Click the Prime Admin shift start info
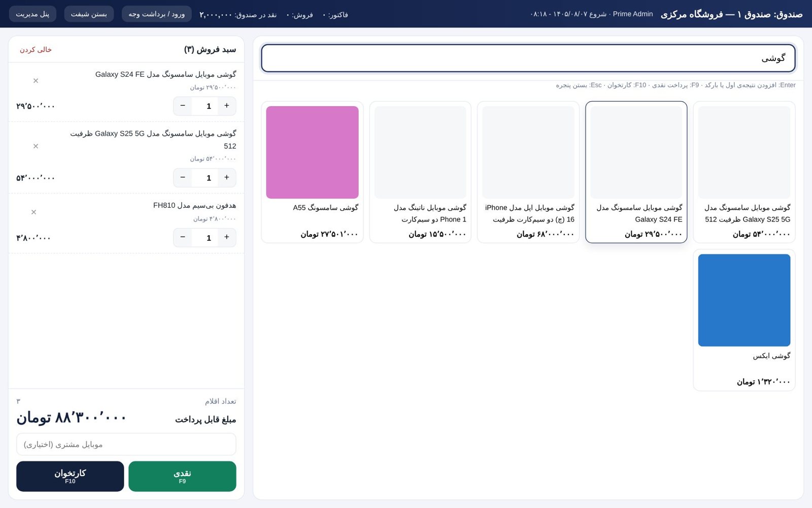This screenshot has width=812, height=508. click(x=592, y=14)
